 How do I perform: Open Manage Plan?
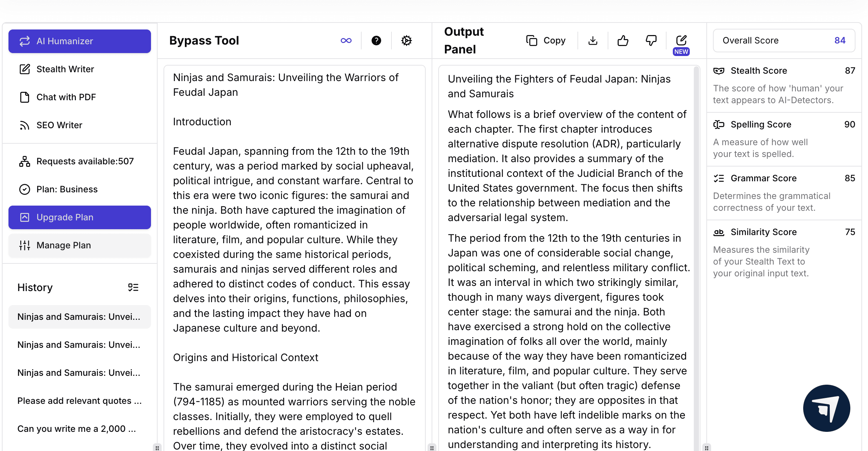point(80,245)
